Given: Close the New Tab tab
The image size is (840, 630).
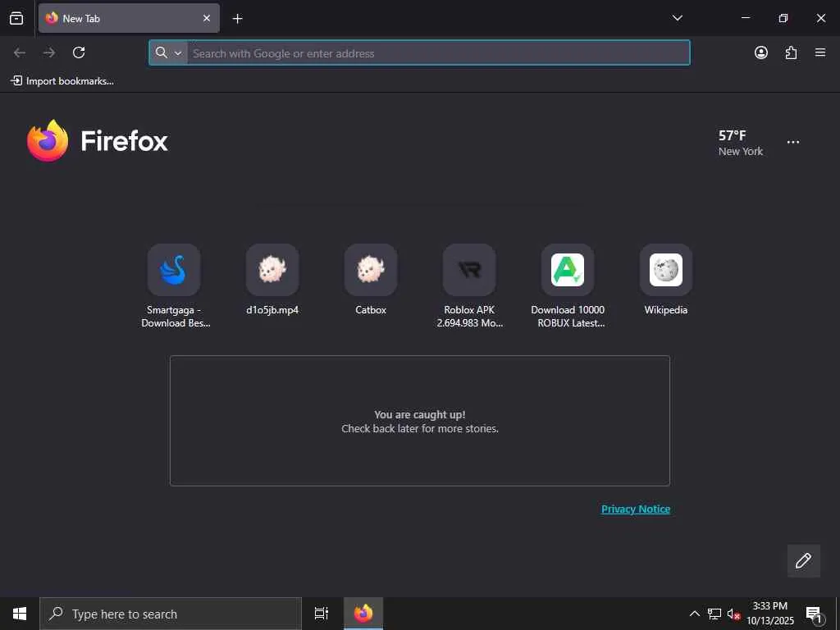Looking at the screenshot, I should pyautogui.click(x=206, y=18).
